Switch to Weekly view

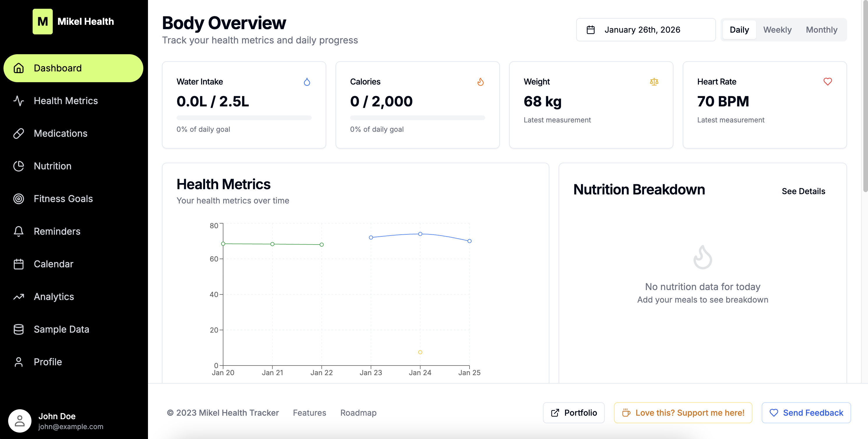pos(777,30)
